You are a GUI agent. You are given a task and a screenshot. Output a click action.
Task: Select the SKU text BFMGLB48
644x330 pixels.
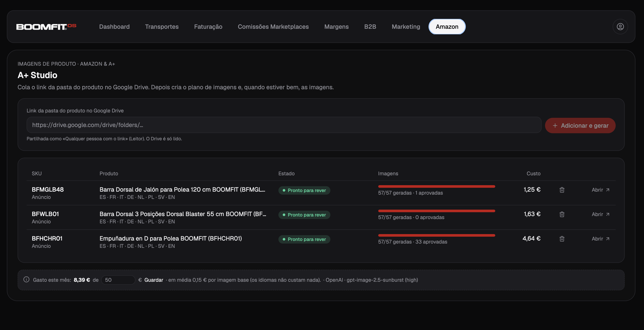coord(48,189)
